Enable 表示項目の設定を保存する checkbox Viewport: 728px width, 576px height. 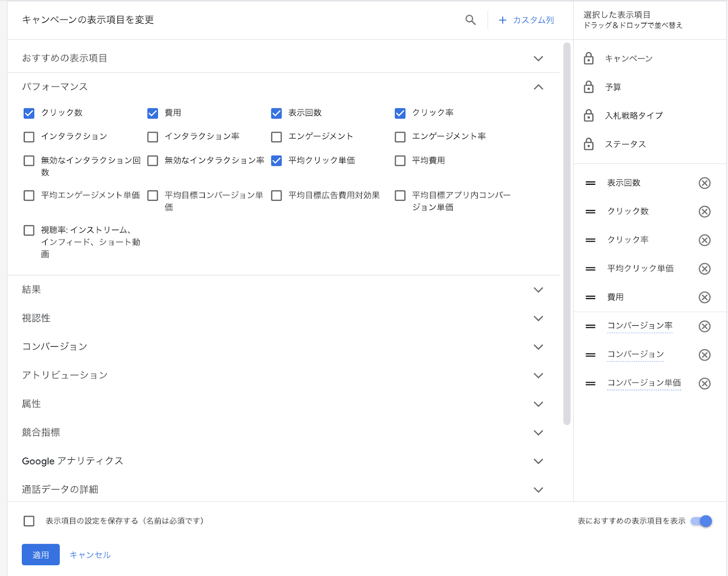click(x=29, y=521)
